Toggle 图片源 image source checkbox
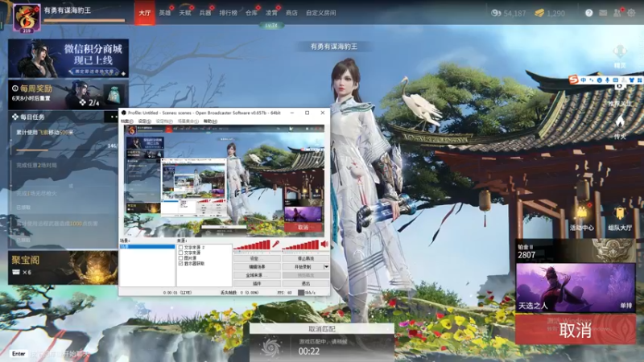The width and height of the screenshot is (644, 362). pos(180,258)
